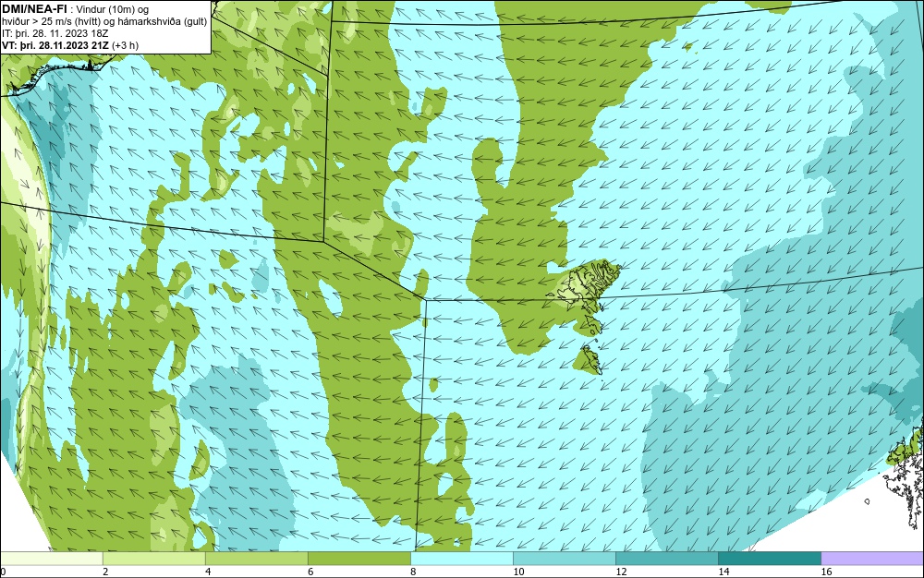Click the legend value label "0"
Screen dimensions: 924x578
[3, 572]
